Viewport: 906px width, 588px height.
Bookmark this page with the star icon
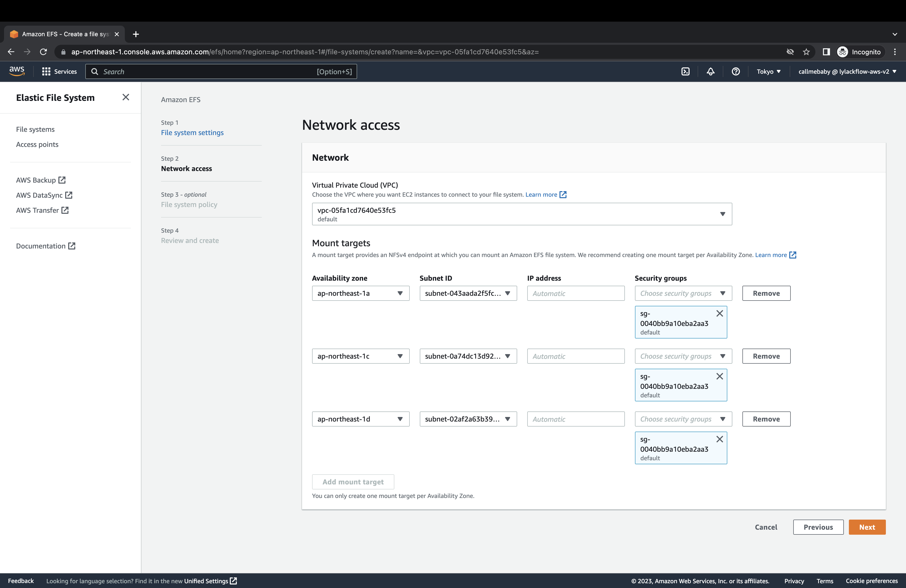[x=806, y=52]
